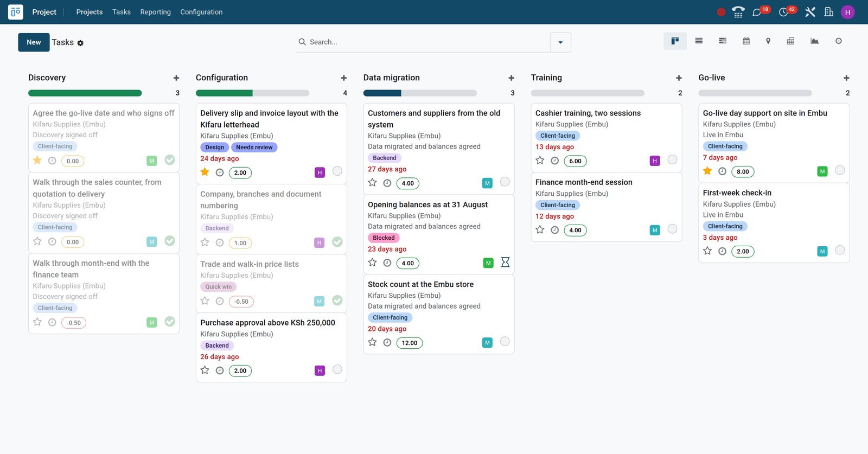Toggle state of First-week check-in task
This screenshot has width=868, height=454.
(840, 250)
